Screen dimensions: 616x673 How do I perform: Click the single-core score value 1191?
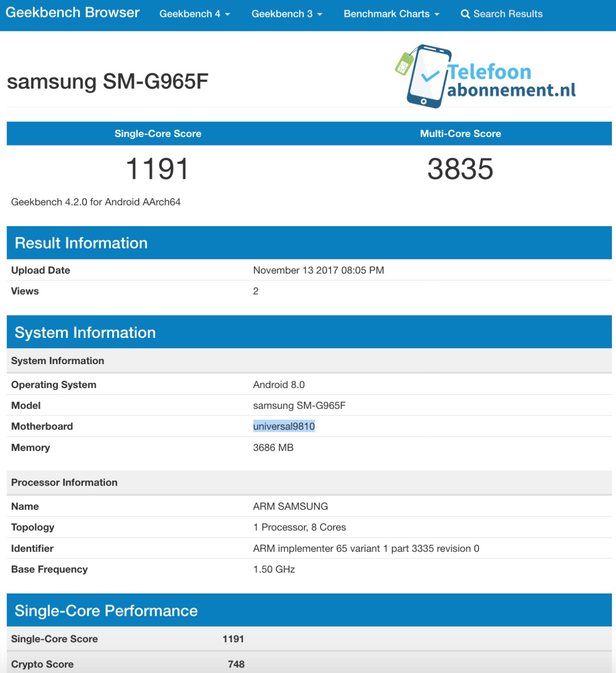pyautogui.click(x=157, y=169)
